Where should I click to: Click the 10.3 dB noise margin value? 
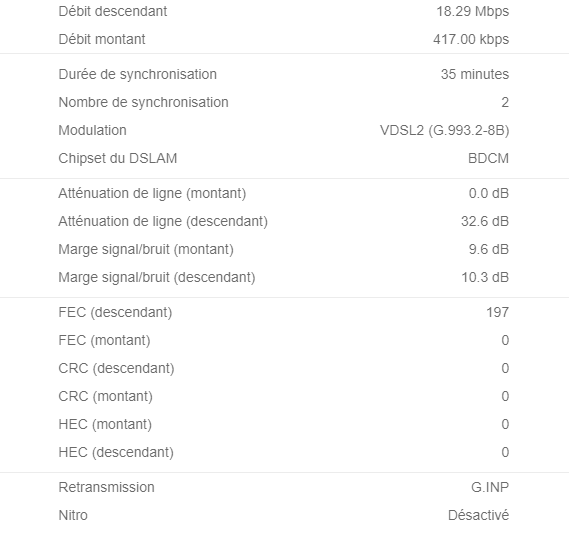coord(485,277)
